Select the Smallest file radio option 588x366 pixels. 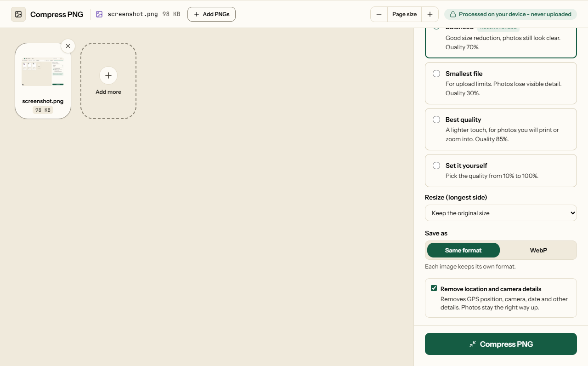436,74
